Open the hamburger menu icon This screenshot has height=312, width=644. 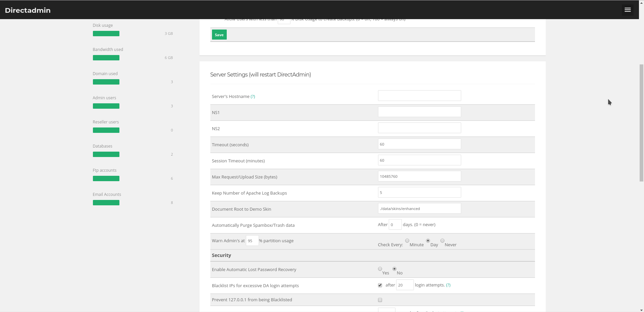click(628, 10)
